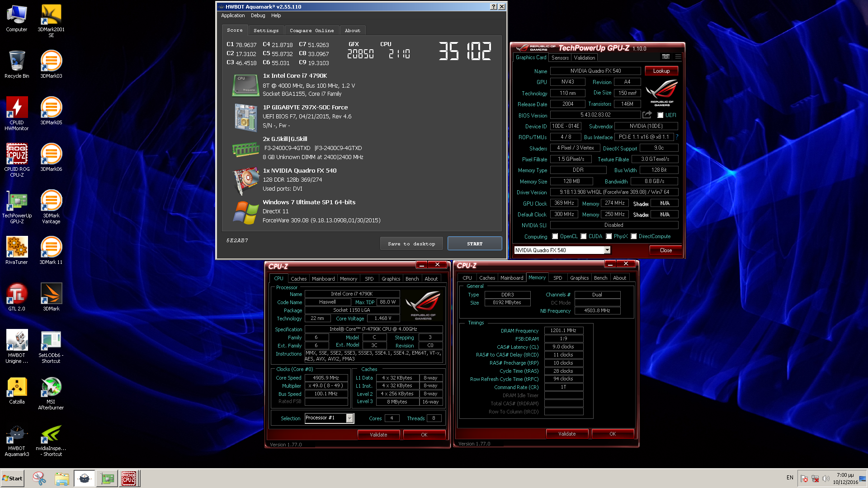Open SetLODb6 Shortcut icon
The height and width of the screenshot is (488, 868).
(x=51, y=347)
